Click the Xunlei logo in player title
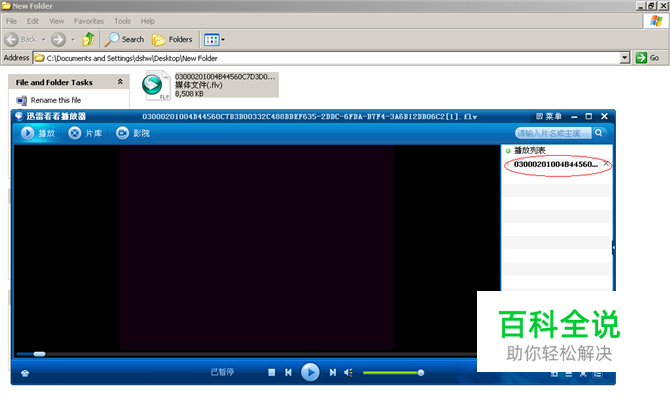The height and width of the screenshot is (397, 670). pyautogui.click(x=19, y=116)
